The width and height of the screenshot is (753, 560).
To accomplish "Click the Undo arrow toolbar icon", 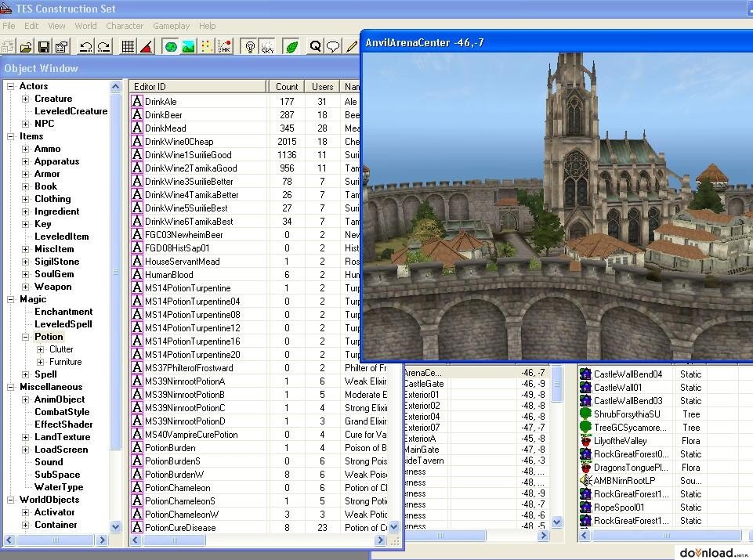I will (85, 47).
